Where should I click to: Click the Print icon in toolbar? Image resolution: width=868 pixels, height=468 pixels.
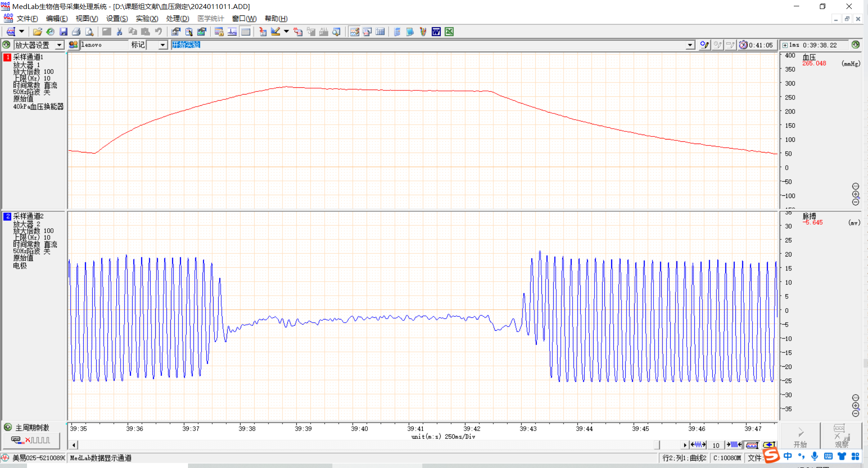(76, 32)
